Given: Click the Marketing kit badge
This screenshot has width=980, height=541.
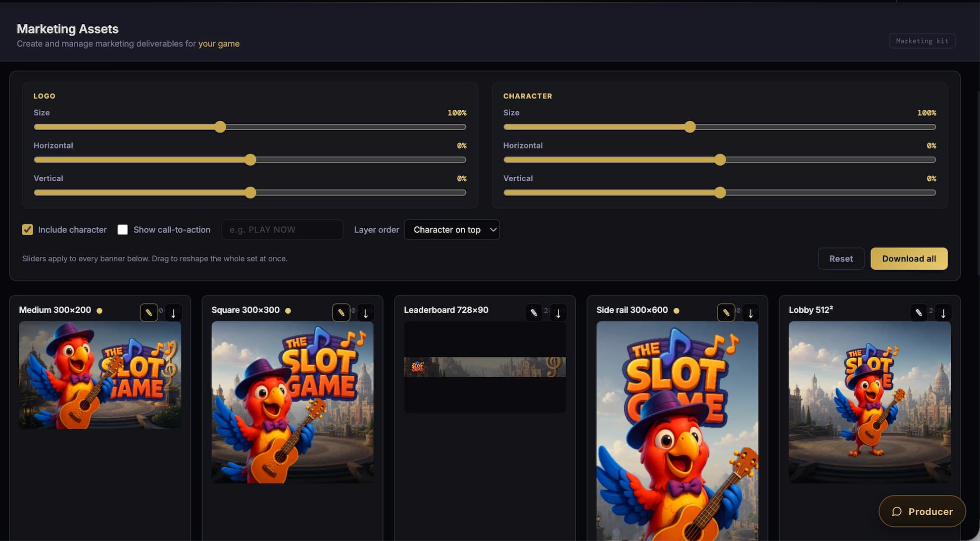Looking at the screenshot, I should (x=922, y=41).
